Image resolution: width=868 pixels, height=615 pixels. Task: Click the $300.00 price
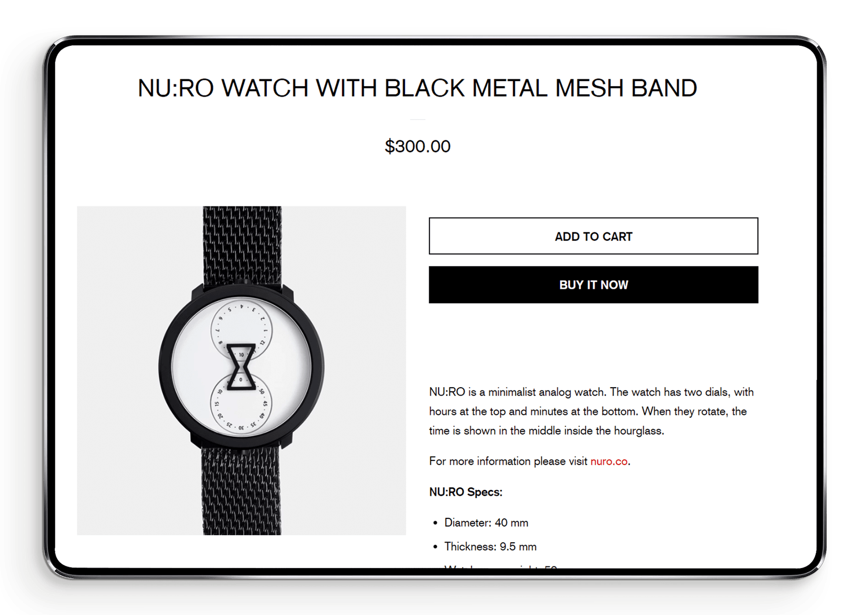click(x=417, y=146)
